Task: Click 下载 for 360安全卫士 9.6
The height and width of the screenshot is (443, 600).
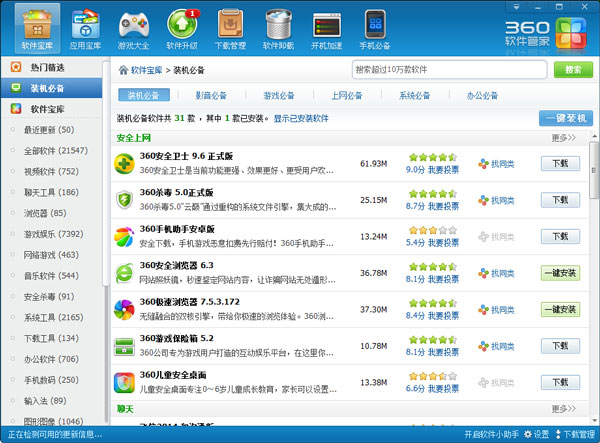Action: point(560,164)
